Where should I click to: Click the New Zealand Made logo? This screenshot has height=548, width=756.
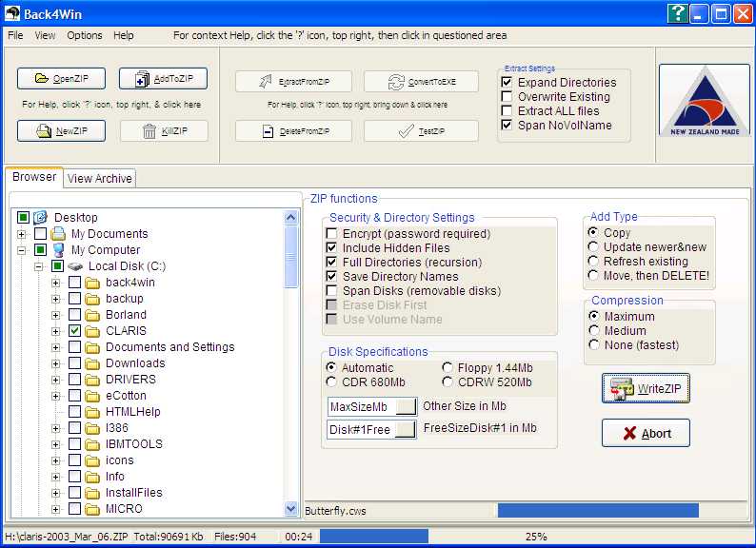[x=705, y=100]
